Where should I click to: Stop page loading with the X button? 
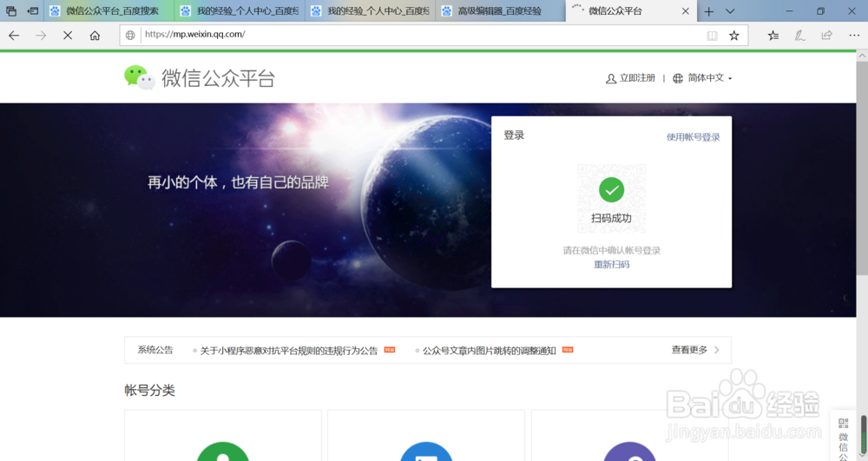pos(68,36)
